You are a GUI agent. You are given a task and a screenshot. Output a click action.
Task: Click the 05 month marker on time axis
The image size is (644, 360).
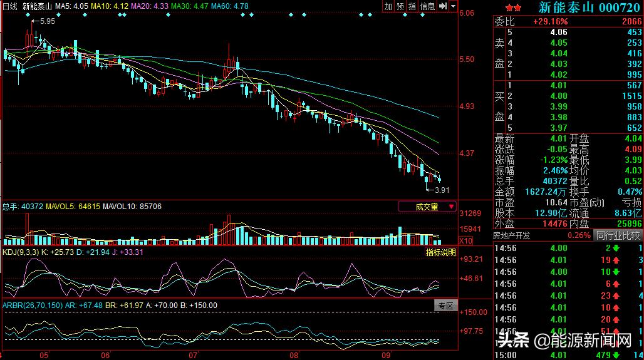tap(44, 356)
